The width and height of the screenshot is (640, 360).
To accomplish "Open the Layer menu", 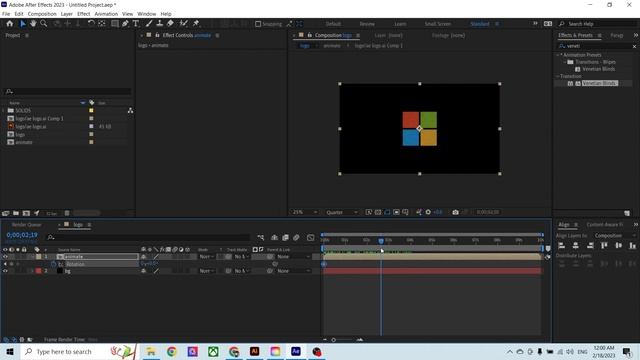I will (67, 14).
